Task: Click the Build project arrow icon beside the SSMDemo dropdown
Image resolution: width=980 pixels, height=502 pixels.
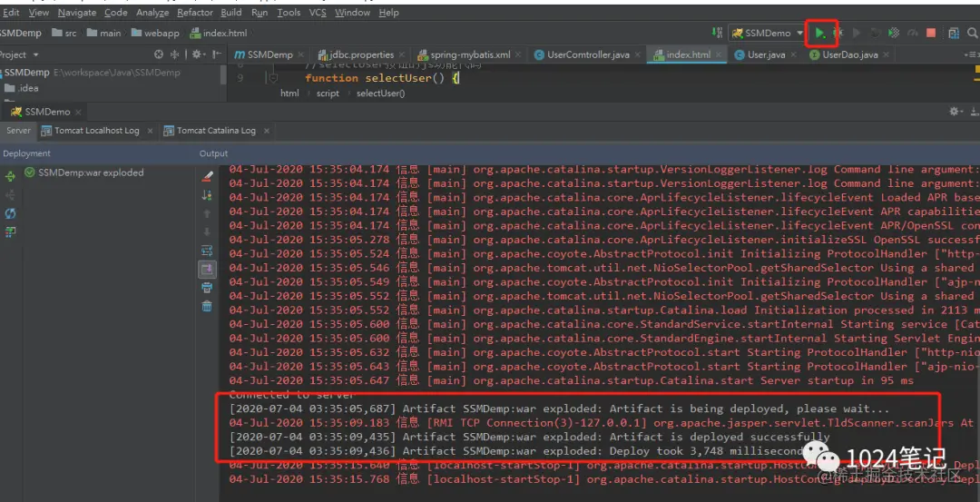Action: click(x=717, y=33)
